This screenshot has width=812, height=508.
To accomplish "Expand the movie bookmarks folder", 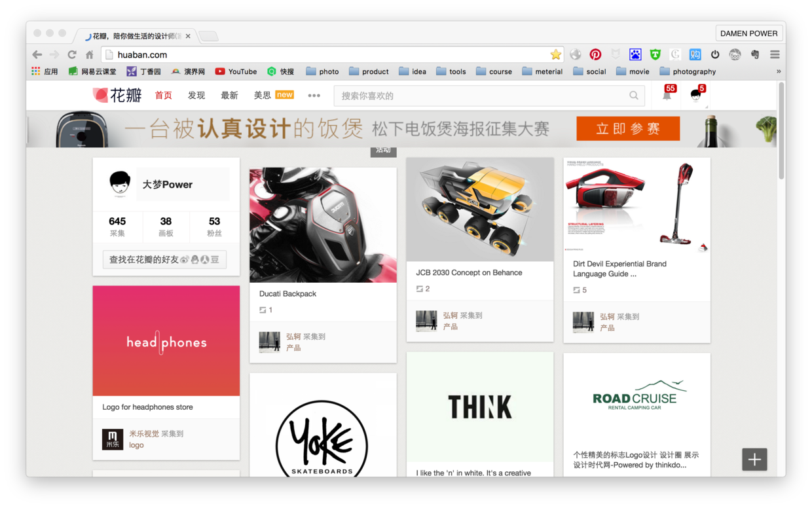I will point(633,71).
